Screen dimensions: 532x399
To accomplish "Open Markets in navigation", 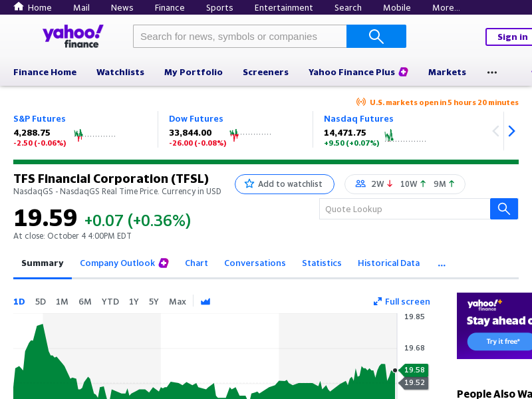I will [x=447, y=72].
